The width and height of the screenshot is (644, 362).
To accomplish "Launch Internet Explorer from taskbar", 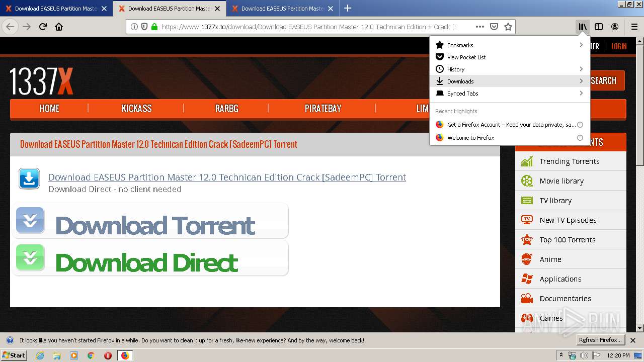I will pos(40,355).
